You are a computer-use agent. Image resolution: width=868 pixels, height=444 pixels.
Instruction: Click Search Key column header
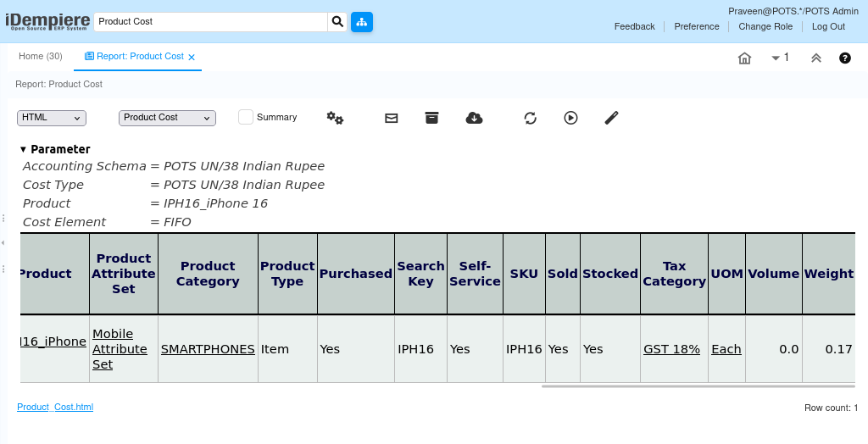pyautogui.click(x=420, y=274)
